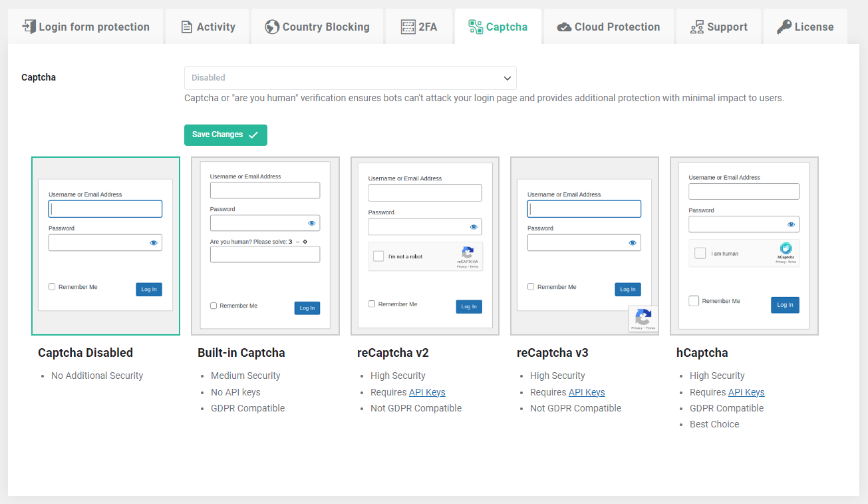Open API Keys link under reCaptcha v3
Screen dimensions: 868x504
(587, 392)
